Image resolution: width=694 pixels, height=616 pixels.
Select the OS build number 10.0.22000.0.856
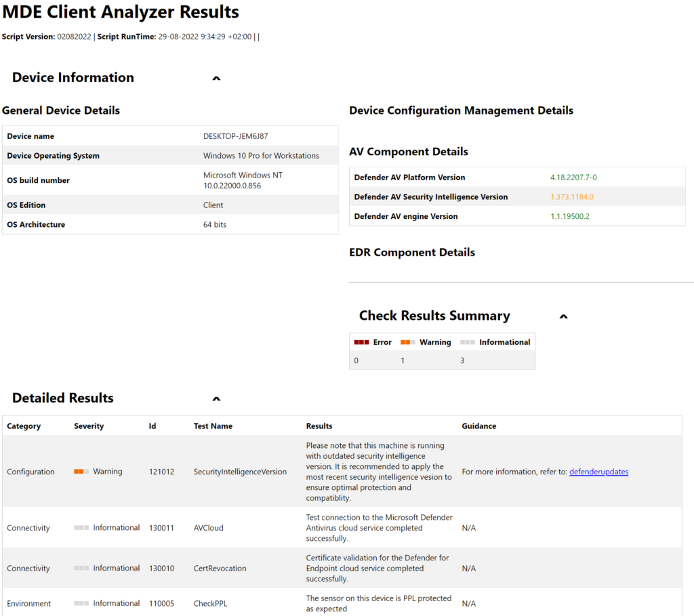click(232, 186)
